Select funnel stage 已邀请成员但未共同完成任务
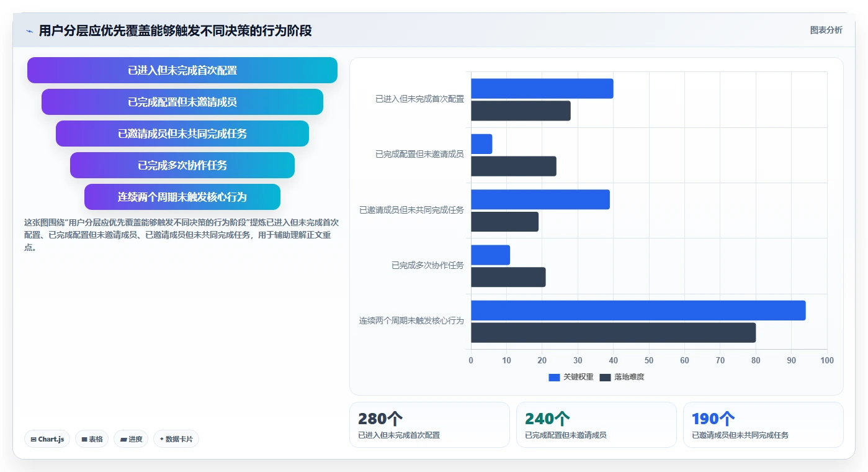The height and width of the screenshot is (472, 868). tap(182, 134)
